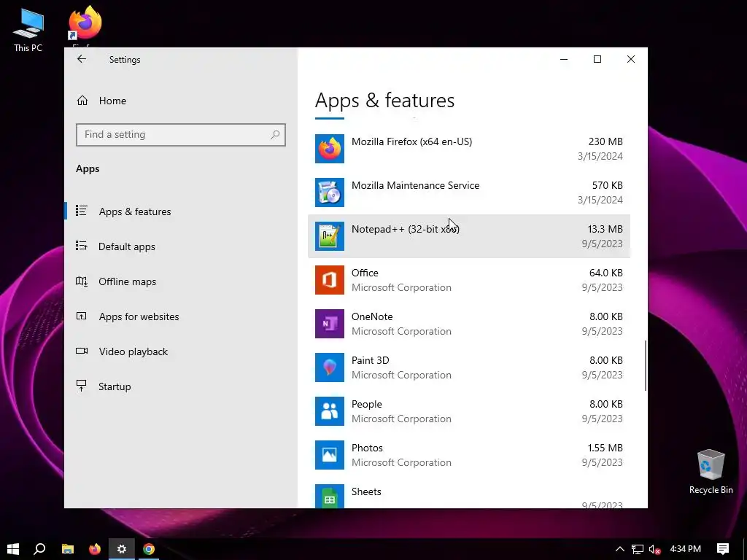Click the 230 MB size of Firefox
The height and width of the screenshot is (560, 747).
click(x=605, y=141)
